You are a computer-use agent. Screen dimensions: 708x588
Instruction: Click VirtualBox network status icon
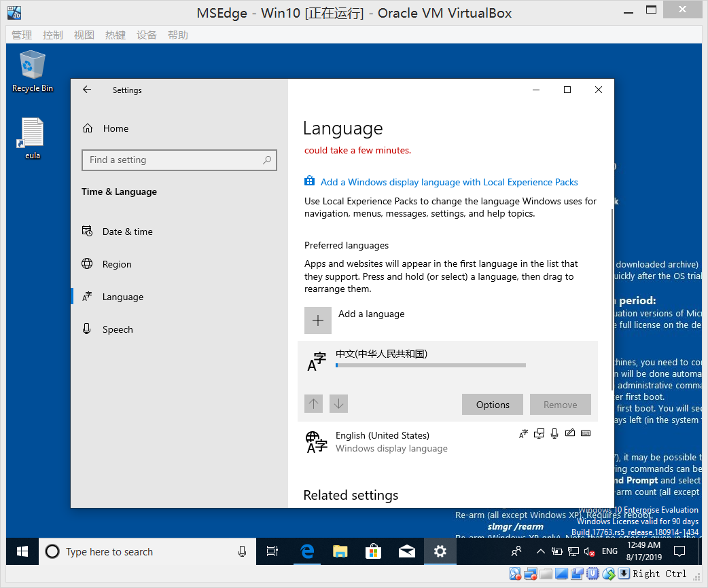point(531,574)
